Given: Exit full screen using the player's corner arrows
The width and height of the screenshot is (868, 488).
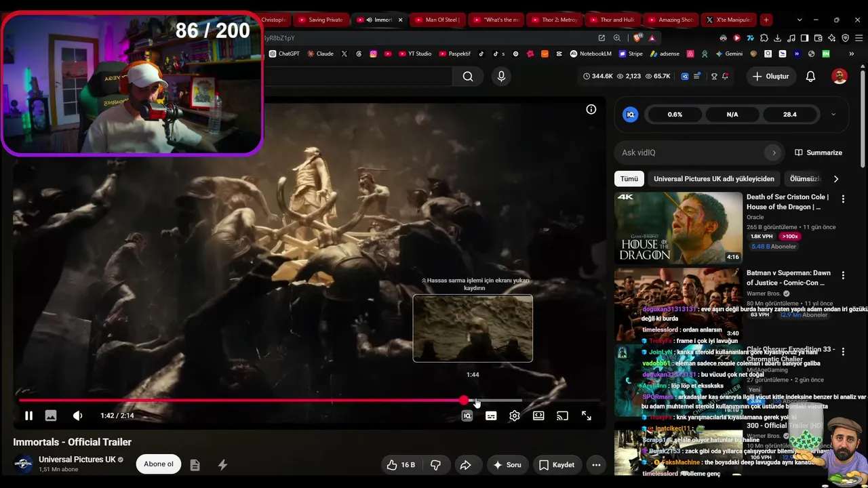Looking at the screenshot, I should (x=587, y=415).
